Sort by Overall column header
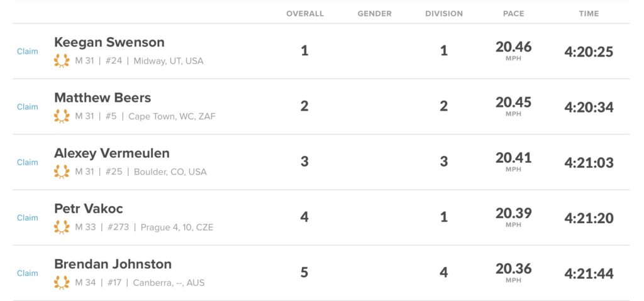The height and width of the screenshot is (301, 644). [x=304, y=13]
